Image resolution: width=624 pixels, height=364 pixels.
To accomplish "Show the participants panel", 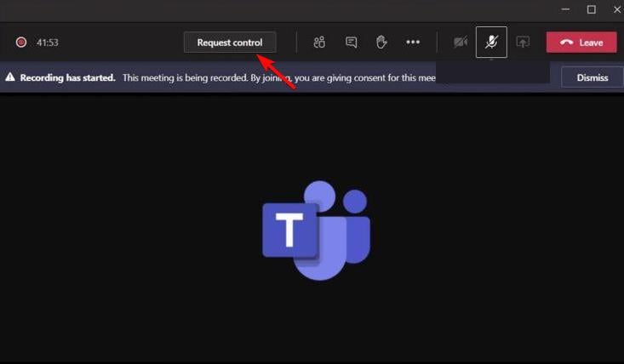I will tap(319, 43).
